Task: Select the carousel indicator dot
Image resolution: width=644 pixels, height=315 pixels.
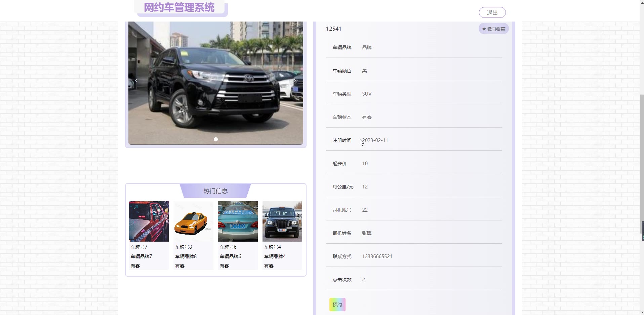Action: [216, 139]
